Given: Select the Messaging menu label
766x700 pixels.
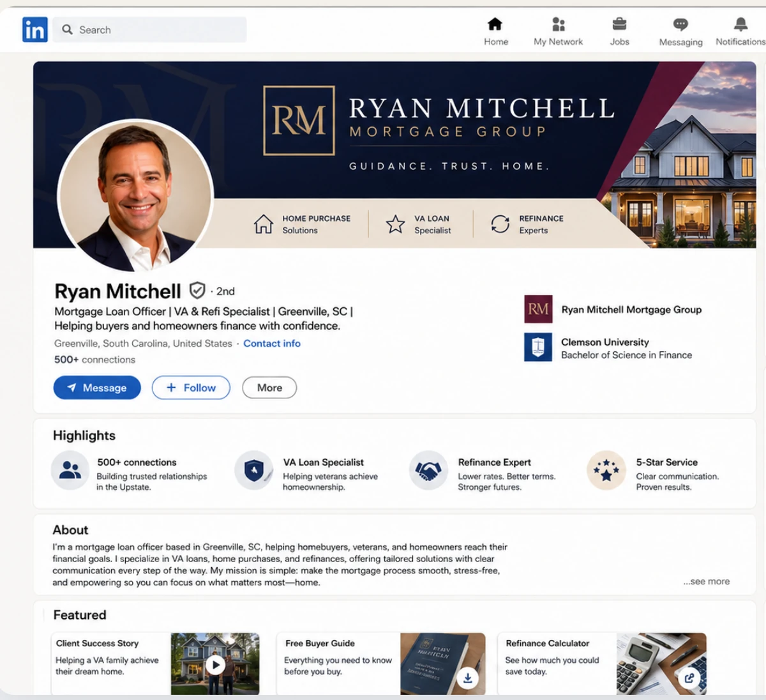Looking at the screenshot, I should [681, 42].
